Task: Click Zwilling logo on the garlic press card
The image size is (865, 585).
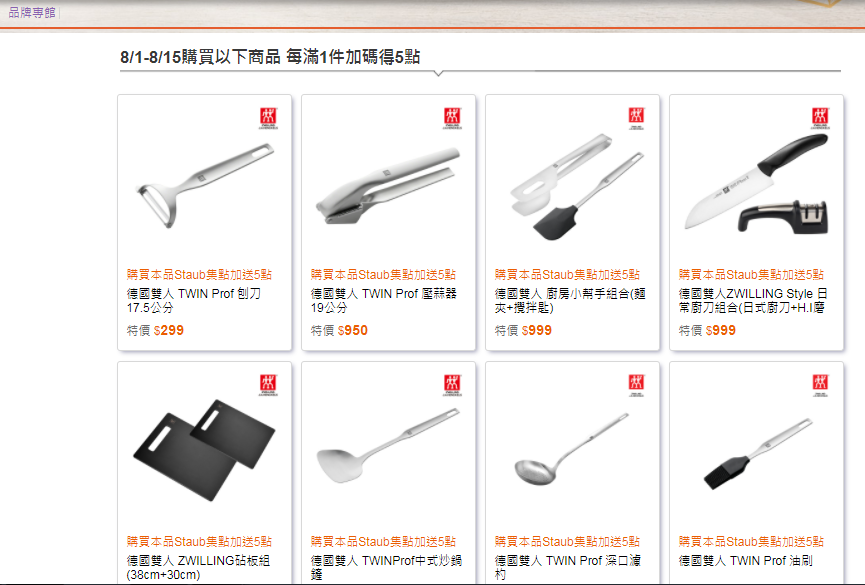Action: [x=452, y=118]
